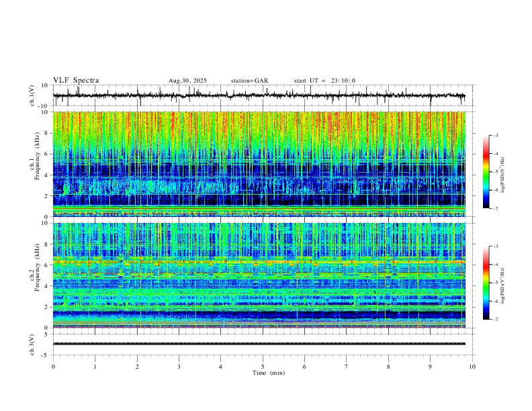The height and width of the screenshot is (411, 532).
Task: Click the "2" kHz tick of ch.1 spectrogram
Action: click(47, 195)
